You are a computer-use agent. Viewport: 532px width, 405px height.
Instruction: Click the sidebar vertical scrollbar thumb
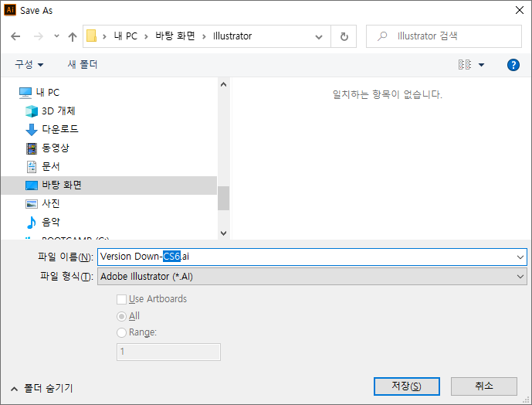223,198
